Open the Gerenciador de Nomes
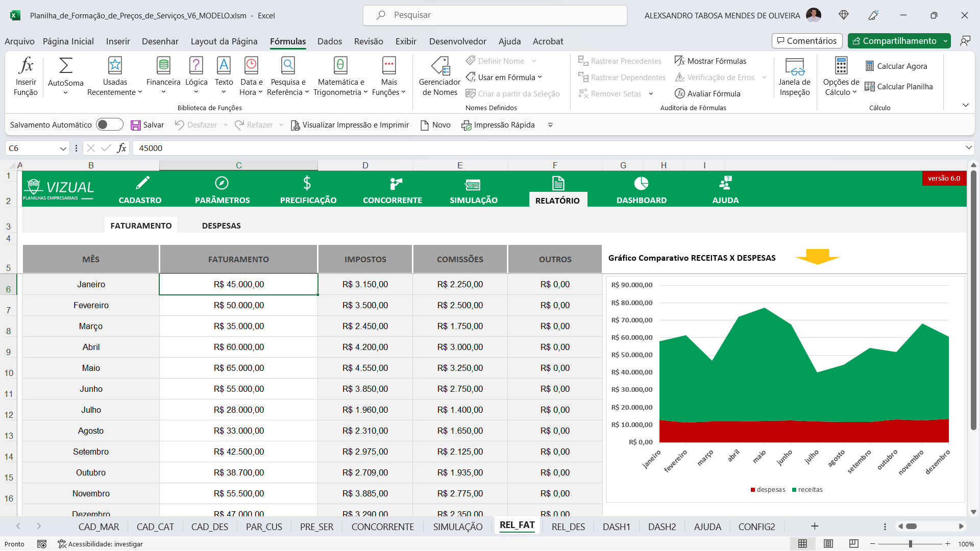Viewport: 980px width, 551px height. pos(439,77)
